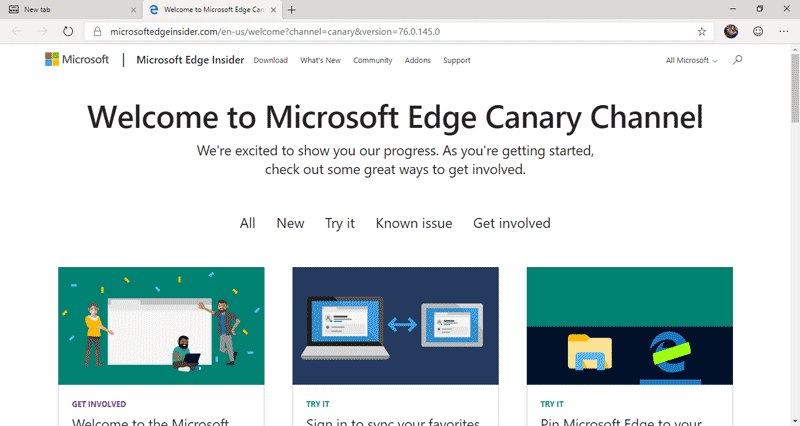Add page to favorites with star icon
Screen dimensions: 800x426
click(x=702, y=32)
